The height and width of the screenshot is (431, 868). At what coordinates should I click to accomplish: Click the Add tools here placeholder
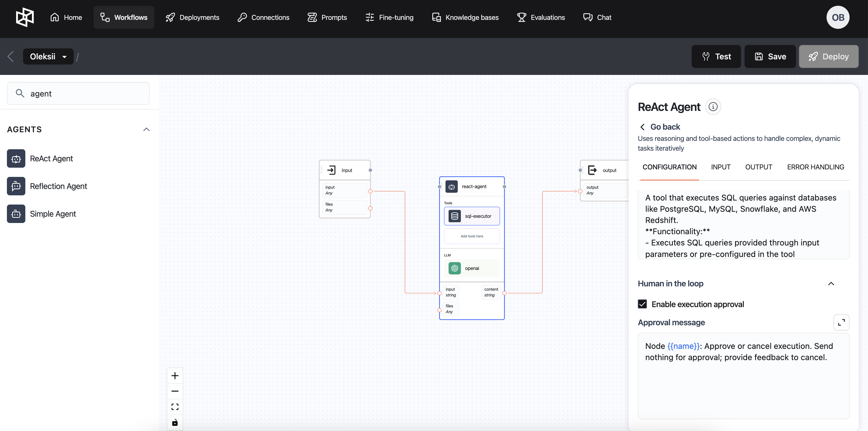pyautogui.click(x=471, y=237)
